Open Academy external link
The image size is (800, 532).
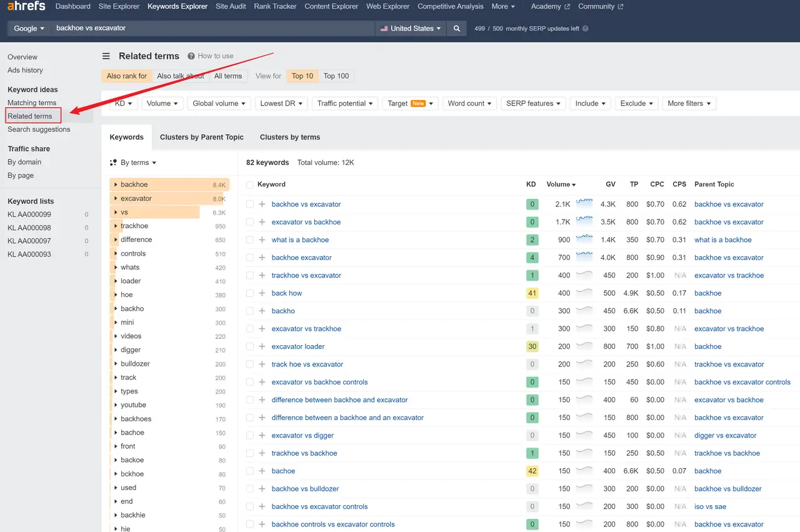tap(550, 6)
